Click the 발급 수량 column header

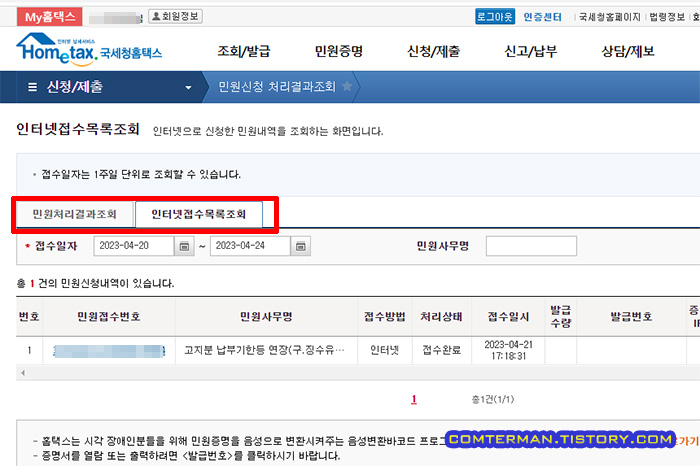560,316
